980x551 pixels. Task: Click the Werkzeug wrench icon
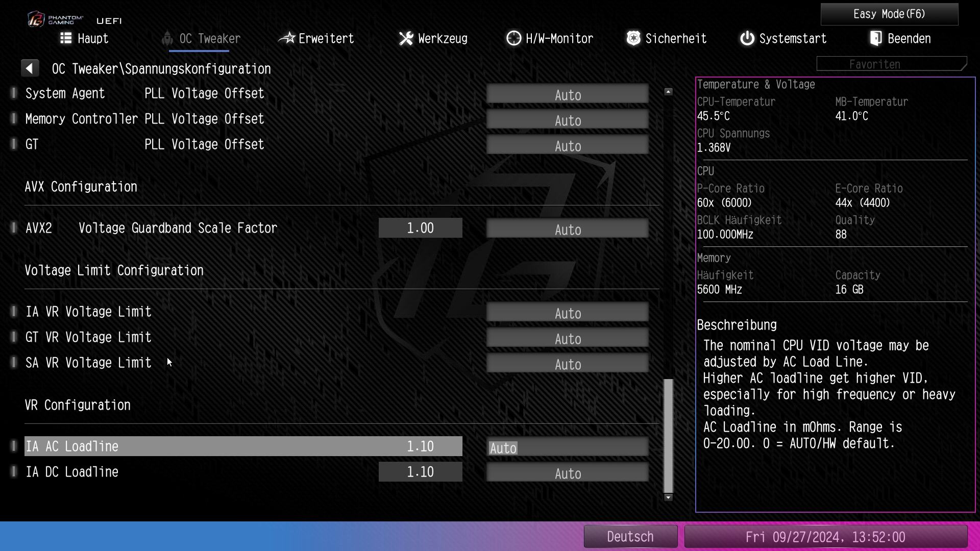pos(406,38)
